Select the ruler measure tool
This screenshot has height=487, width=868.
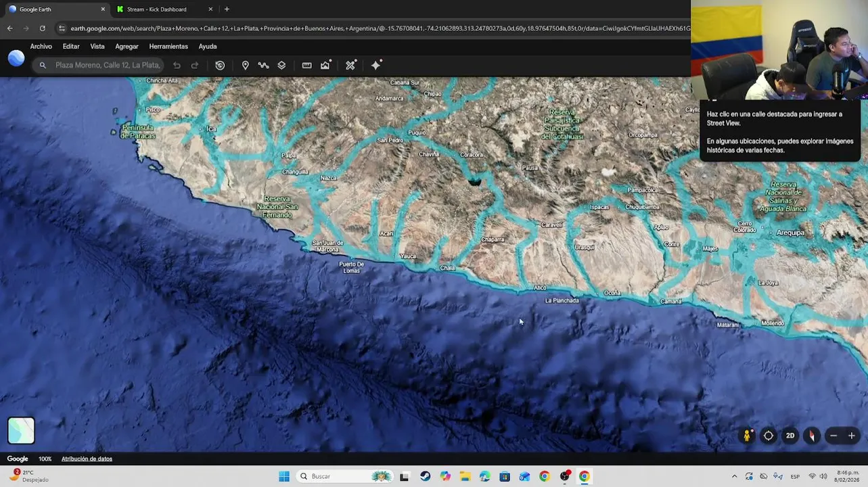point(306,66)
